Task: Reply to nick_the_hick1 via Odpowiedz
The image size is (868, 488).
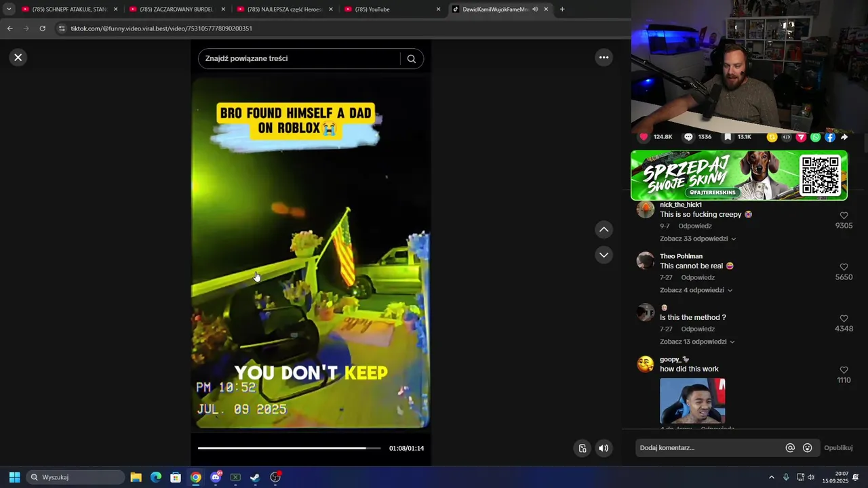Action: pos(695,226)
